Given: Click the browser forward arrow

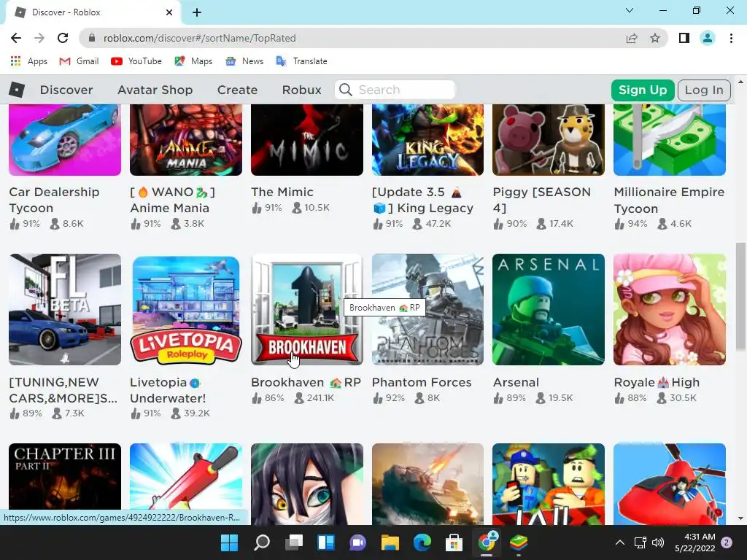Looking at the screenshot, I should (39, 38).
